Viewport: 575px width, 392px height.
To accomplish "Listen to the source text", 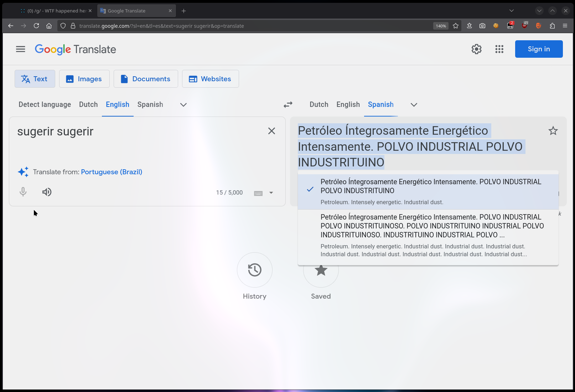I will click(47, 192).
